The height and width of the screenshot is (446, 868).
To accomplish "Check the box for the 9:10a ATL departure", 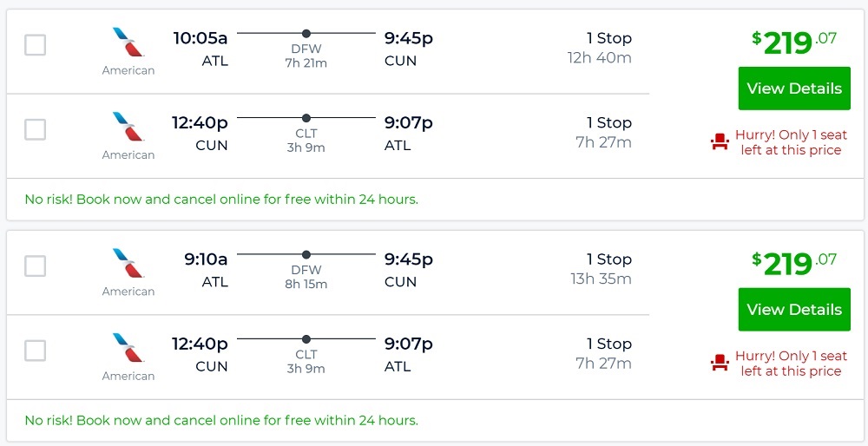I will coord(35,266).
